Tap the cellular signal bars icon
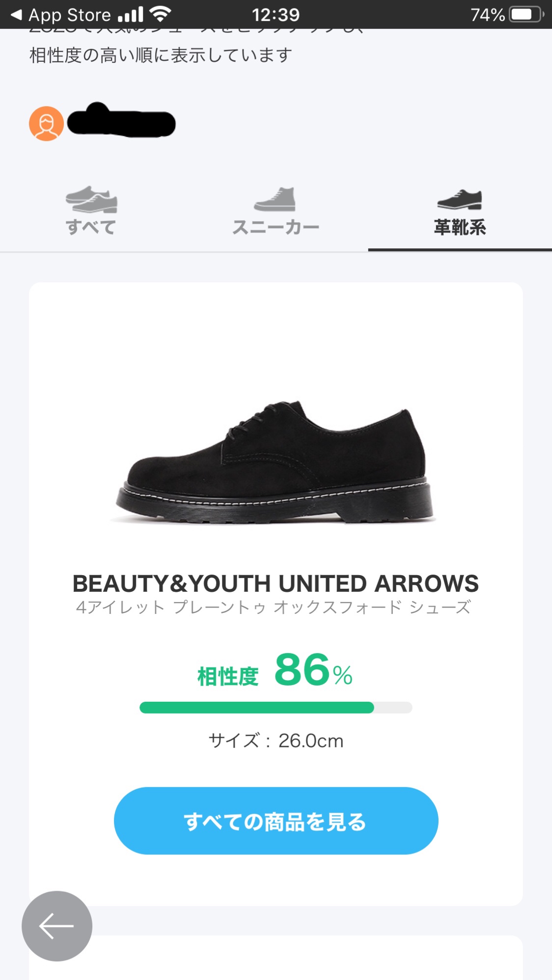This screenshot has width=552, height=980. point(131,15)
